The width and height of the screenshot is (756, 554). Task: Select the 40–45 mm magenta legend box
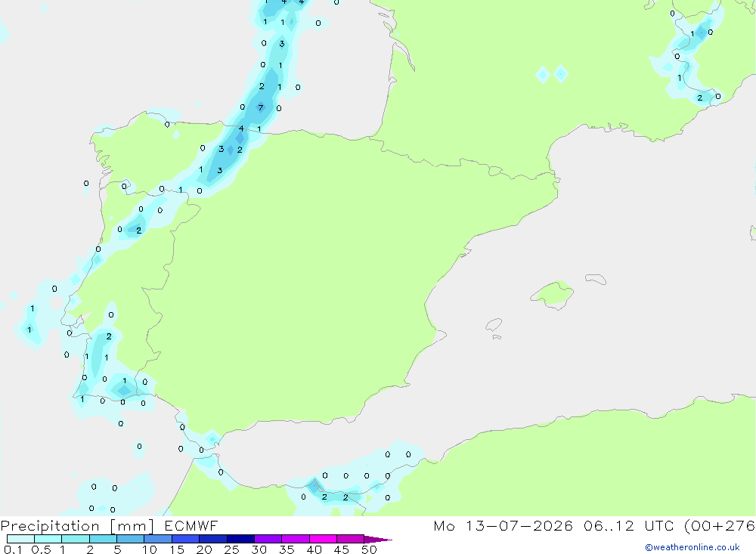click(323, 539)
